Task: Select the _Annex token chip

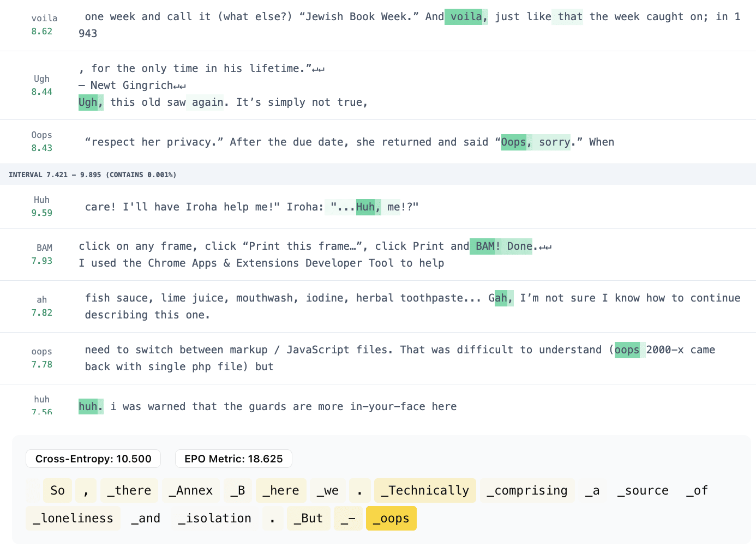Action: 191,491
